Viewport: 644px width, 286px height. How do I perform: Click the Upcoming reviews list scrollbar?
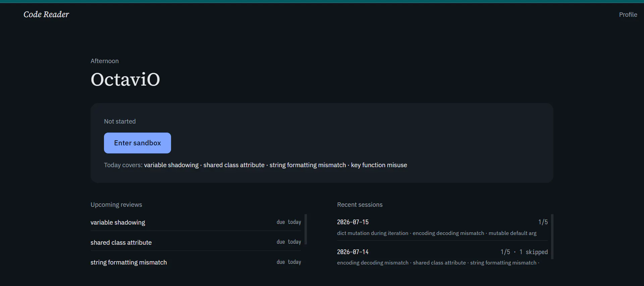(306, 229)
